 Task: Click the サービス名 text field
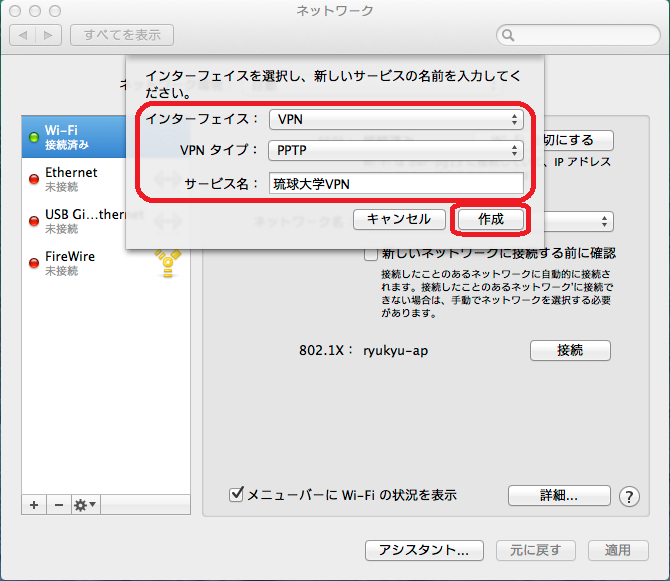[x=396, y=184]
